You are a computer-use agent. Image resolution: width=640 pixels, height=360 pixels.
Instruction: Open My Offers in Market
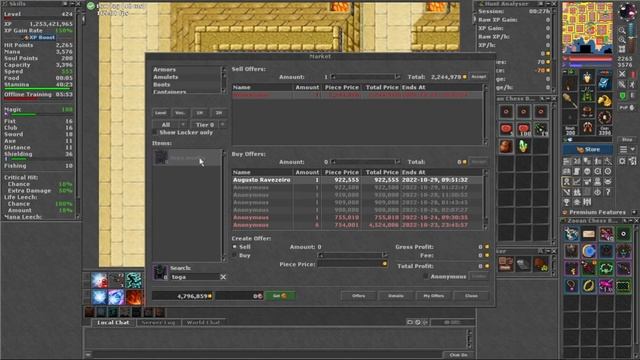pyautogui.click(x=433, y=296)
